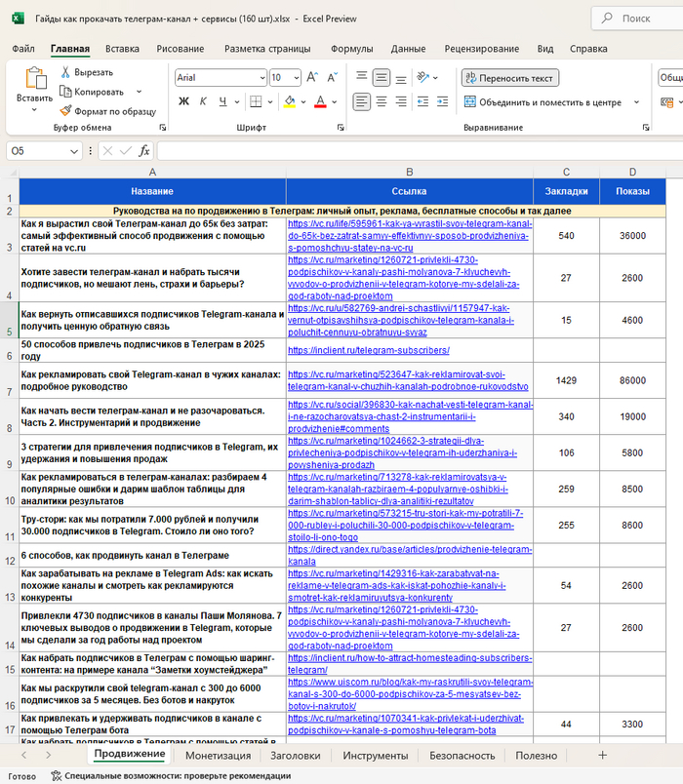Toggle italic formatting (К)
This screenshot has width=683, height=784.
[203, 101]
